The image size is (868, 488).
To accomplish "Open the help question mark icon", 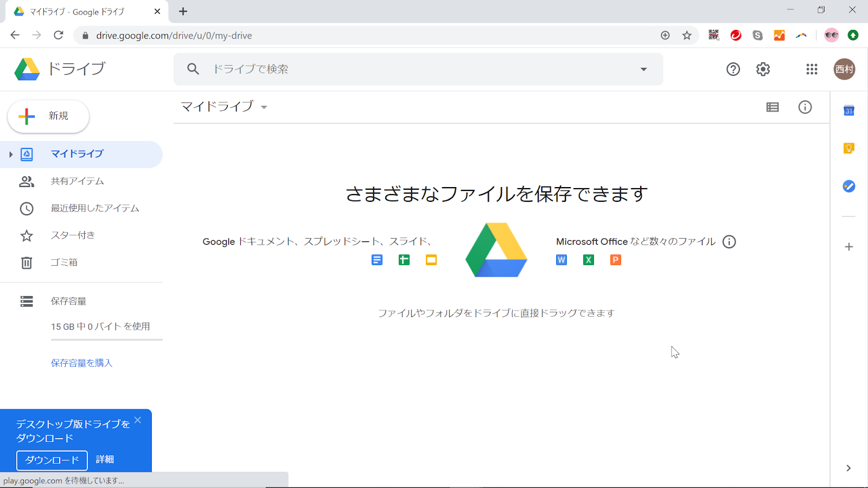I will (x=733, y=69).
